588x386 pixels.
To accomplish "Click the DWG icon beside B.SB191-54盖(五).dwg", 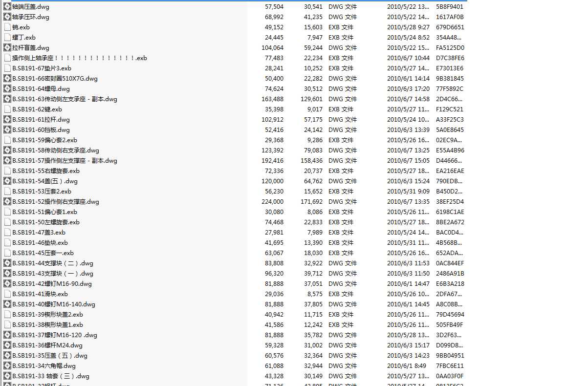I will [7, 181].
